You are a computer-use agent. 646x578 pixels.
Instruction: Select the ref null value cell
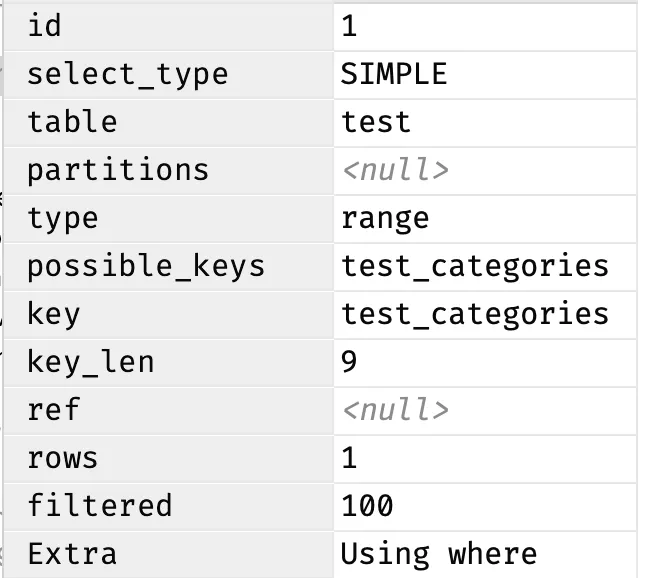click(485, 411)
